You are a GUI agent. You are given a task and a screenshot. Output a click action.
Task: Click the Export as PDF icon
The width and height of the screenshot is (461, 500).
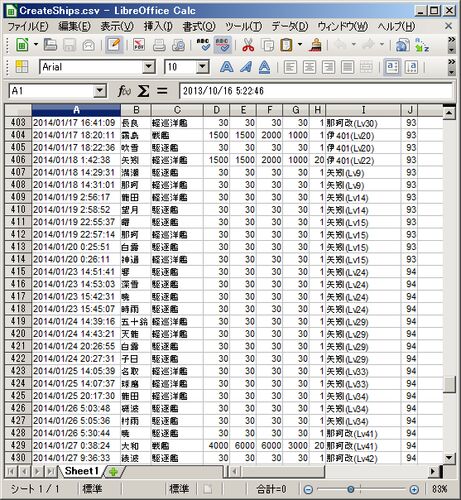(x=139, y=45)
